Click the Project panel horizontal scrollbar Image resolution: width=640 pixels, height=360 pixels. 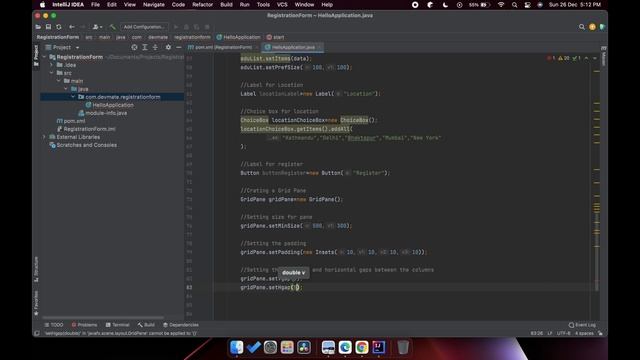pyautogui.click(x=103, y=318)
